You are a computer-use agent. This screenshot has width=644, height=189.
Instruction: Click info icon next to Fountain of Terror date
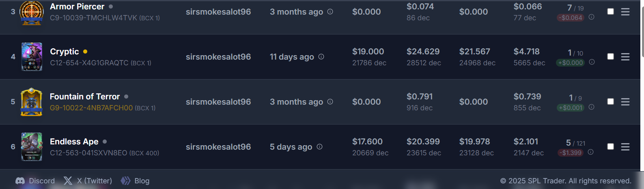[330, 102]
